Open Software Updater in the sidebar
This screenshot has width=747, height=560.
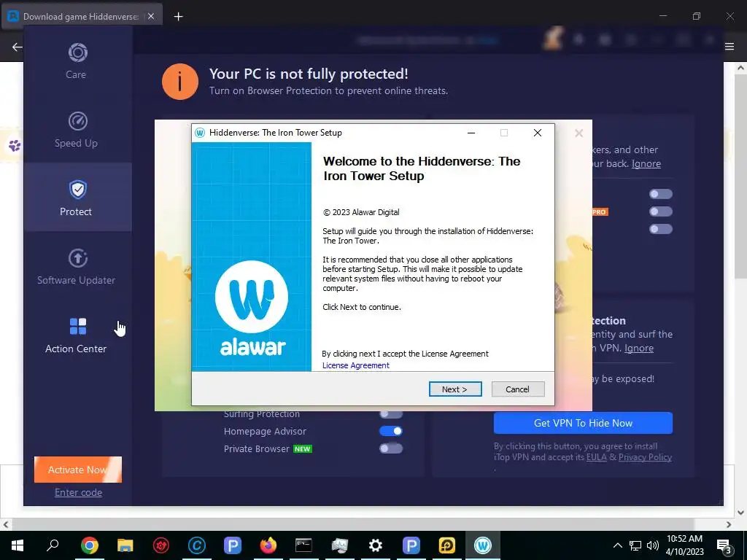[77, 267]
